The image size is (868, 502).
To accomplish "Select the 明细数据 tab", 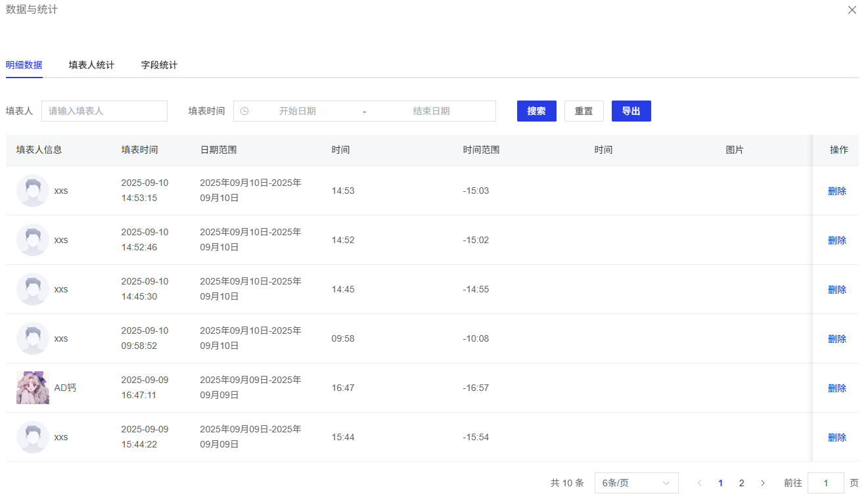I will [x=24, y=65].
